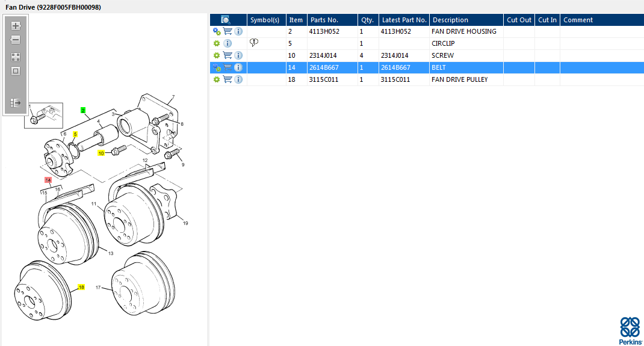Add BELT 2614B667 to cart
Image resolution: width=644 pixels, height=346 pixels.
click(228, 67)
